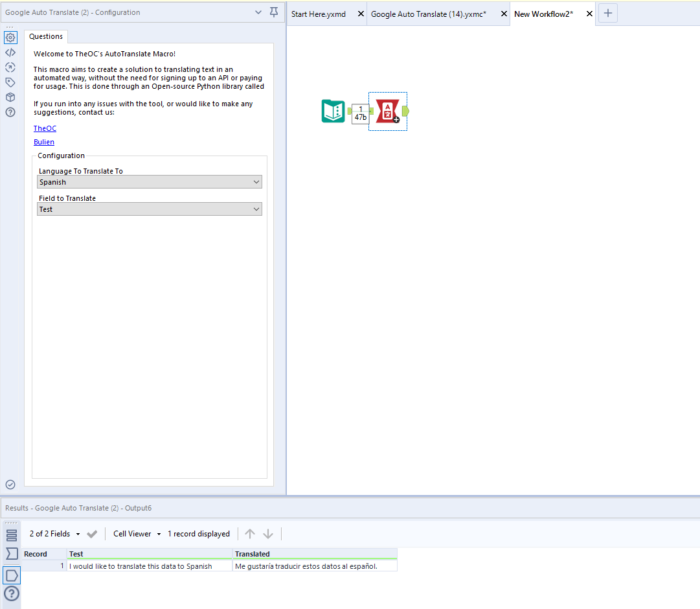
Task: Click the output anchor icon in Results sidebar
Action: [10, 575]
